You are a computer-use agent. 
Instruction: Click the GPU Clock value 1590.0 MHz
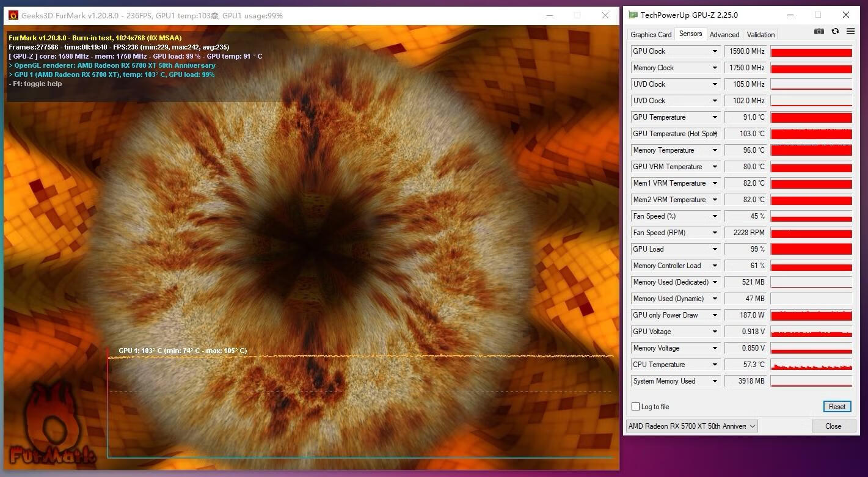(x=746, y=51)
